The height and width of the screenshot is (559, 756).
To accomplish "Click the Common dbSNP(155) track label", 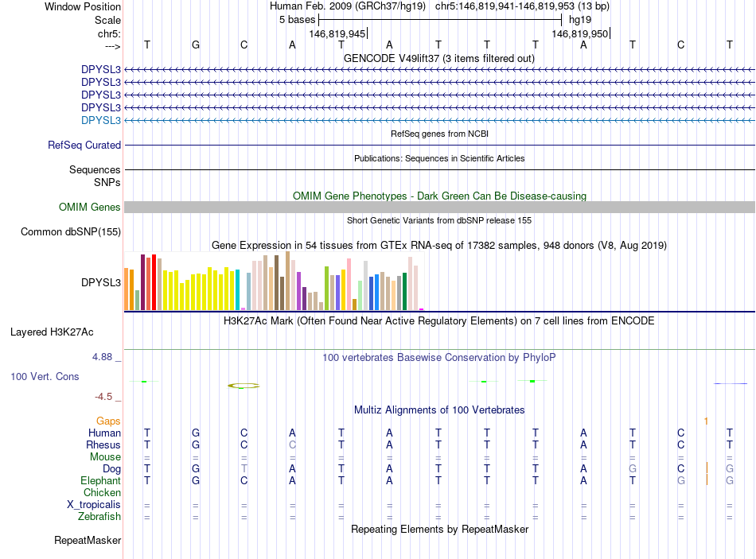I will coord(70,232).
